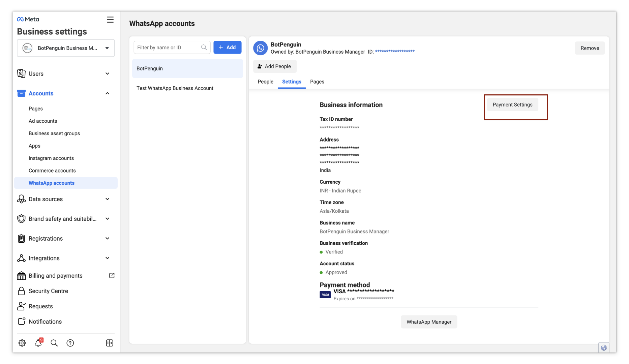Viewport: 629px width, 364px height.
Task: Click the BotPenguin business avatar
Action: click(x=27, y=48)
